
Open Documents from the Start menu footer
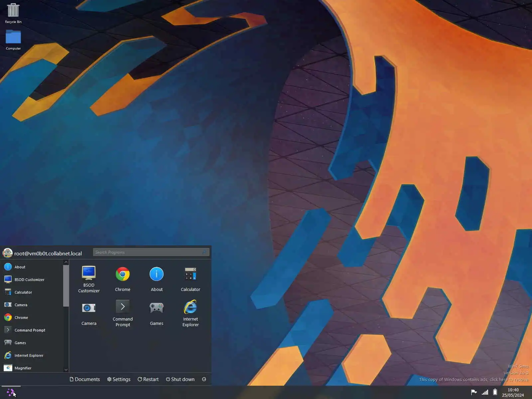coord(85,379)
